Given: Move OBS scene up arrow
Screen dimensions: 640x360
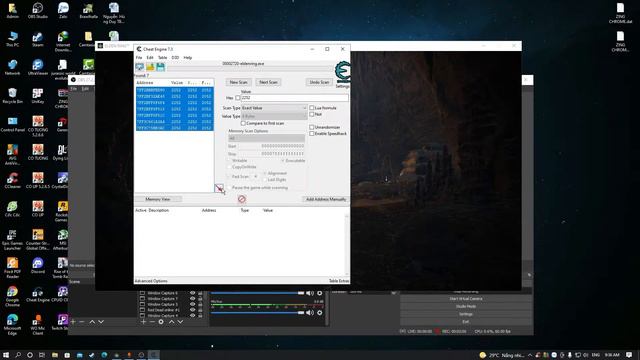Looking at the screenshot, I should pyautogui.click(x=92, y=322).
